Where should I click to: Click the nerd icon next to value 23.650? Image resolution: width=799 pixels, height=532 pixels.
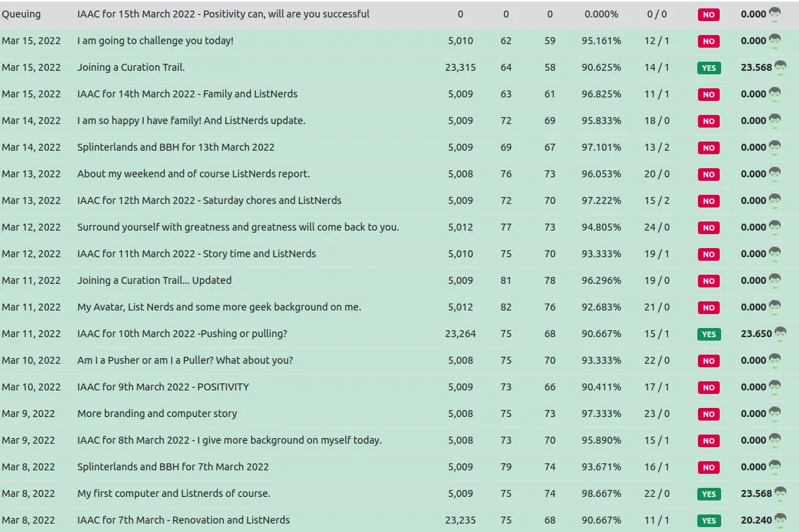point(780,334)
